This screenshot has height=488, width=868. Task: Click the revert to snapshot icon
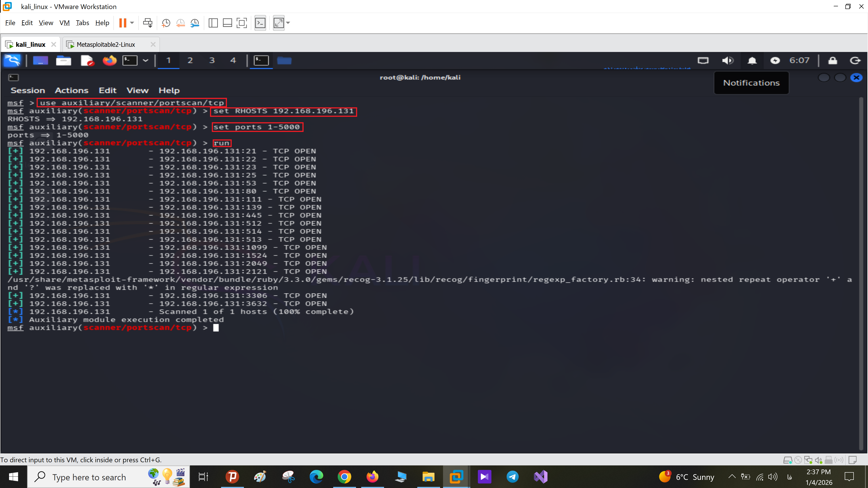(x=180, y=23)
